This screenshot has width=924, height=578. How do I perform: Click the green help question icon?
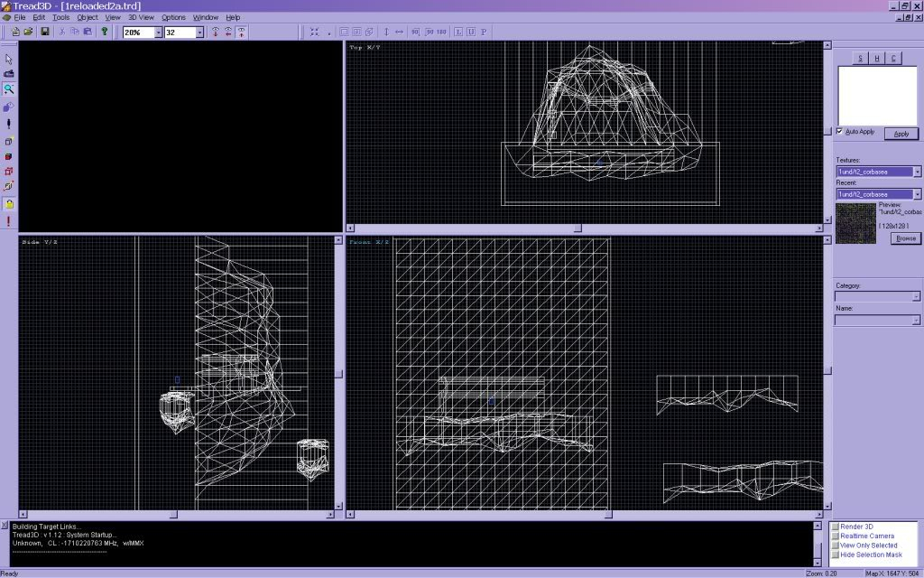(x=104, y=32)
